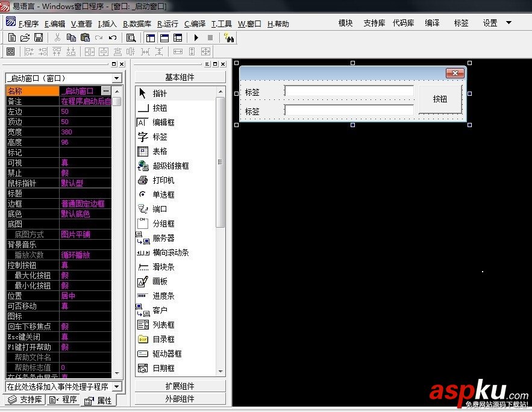
Task: Open the B.数据库 menu
Action: tap(137, 23)
